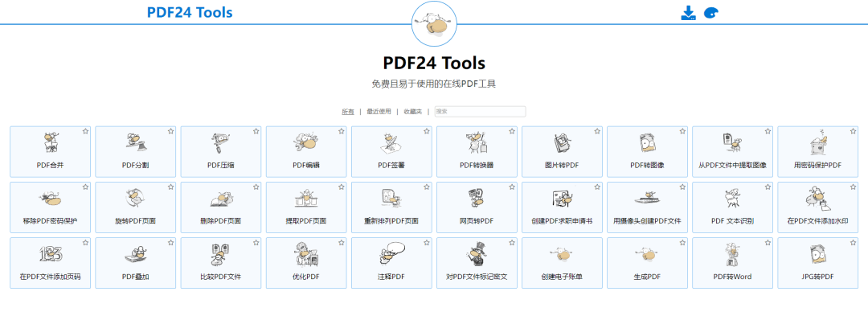This screenshot has width=868, height=312.
Task: Toggle the favorite star on 用密码保护PDF
Action: (853, 131)
